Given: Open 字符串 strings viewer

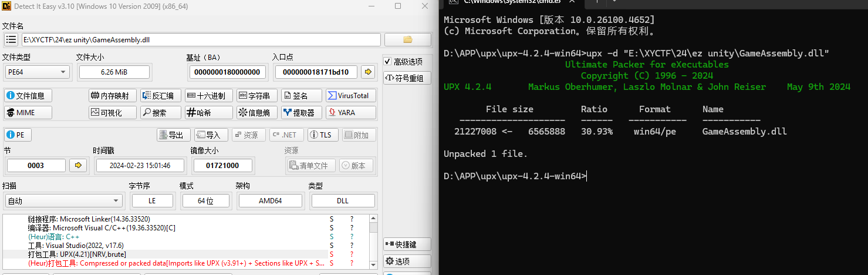Looking at the screenshot, I should [256, 95].
